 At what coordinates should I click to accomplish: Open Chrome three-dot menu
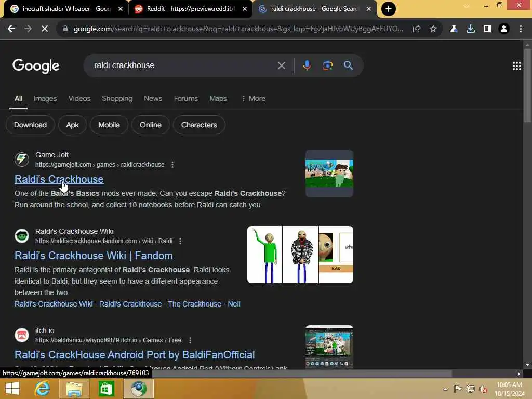coord(521,29)
